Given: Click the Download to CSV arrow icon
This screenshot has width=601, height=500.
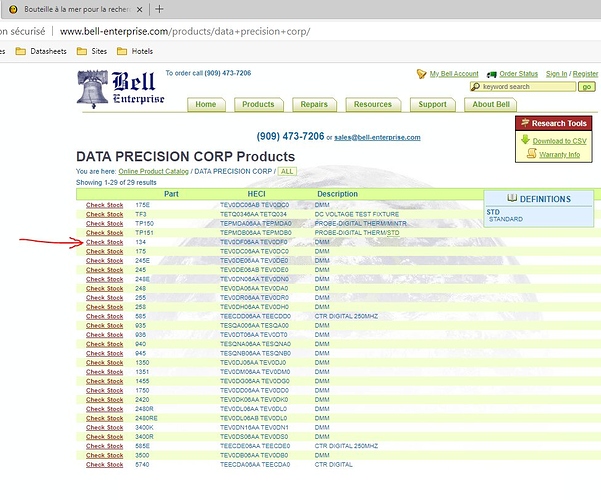Looking at the screenshot, I should pyautogui.click(x=525, y=139).
